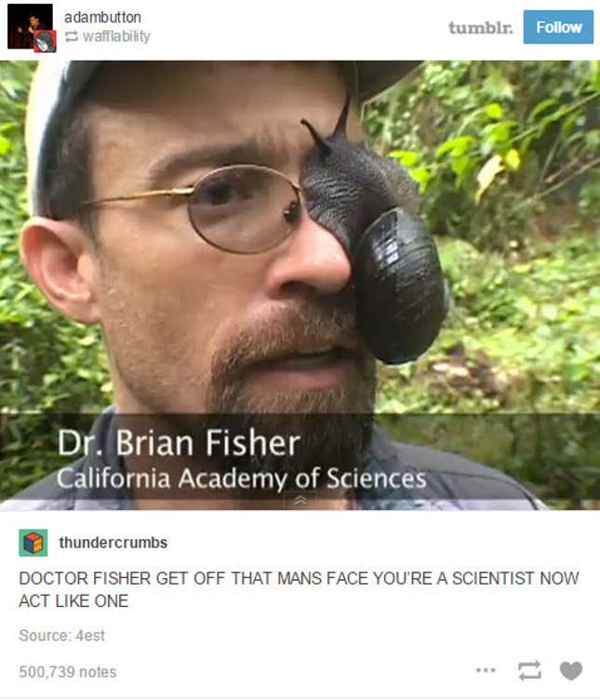The width and height of the screenshot is (600, 700).
Task: Click the thundercrumbs cube avatar icon
Action: tap(33, 543)
